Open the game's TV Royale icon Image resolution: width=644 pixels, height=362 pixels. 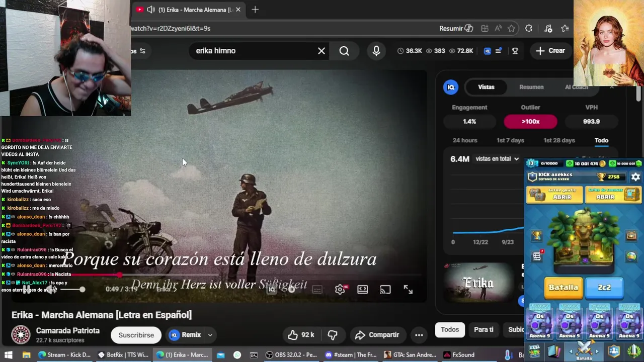coord(631,235)
